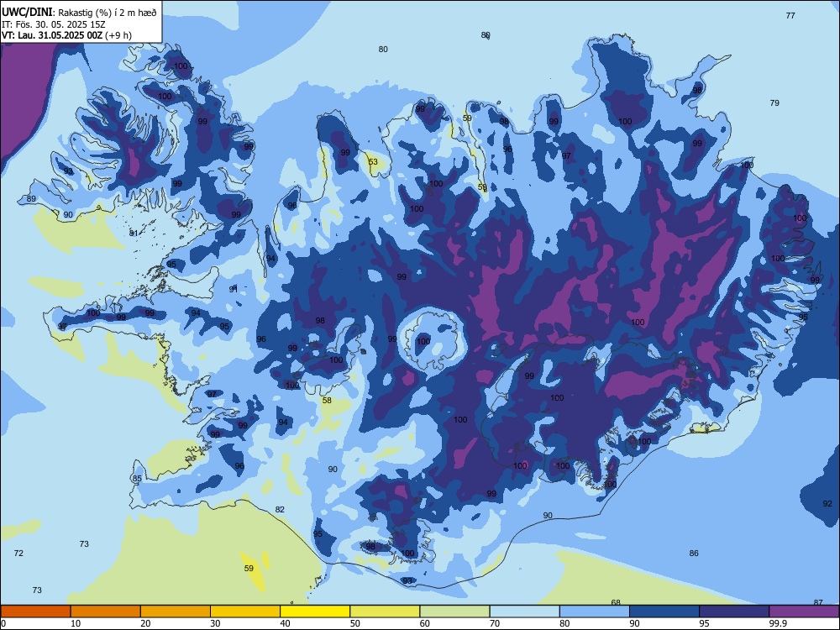Click the pale yellow 50–60 legend swatch
Viewport: 840px width, 630px height.
[385, 612]
